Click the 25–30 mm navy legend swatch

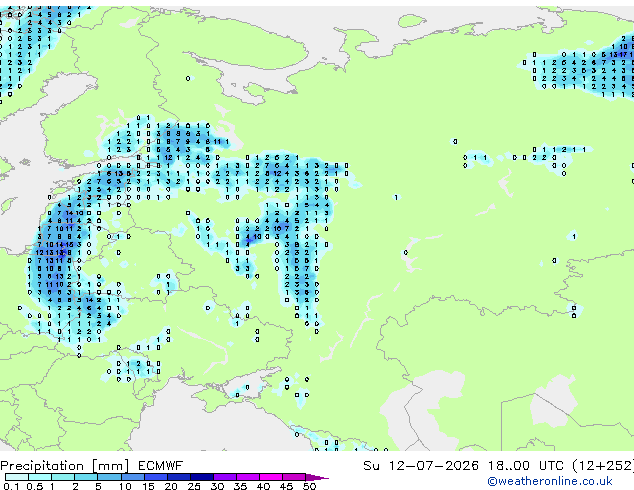(x=201, y=477)
